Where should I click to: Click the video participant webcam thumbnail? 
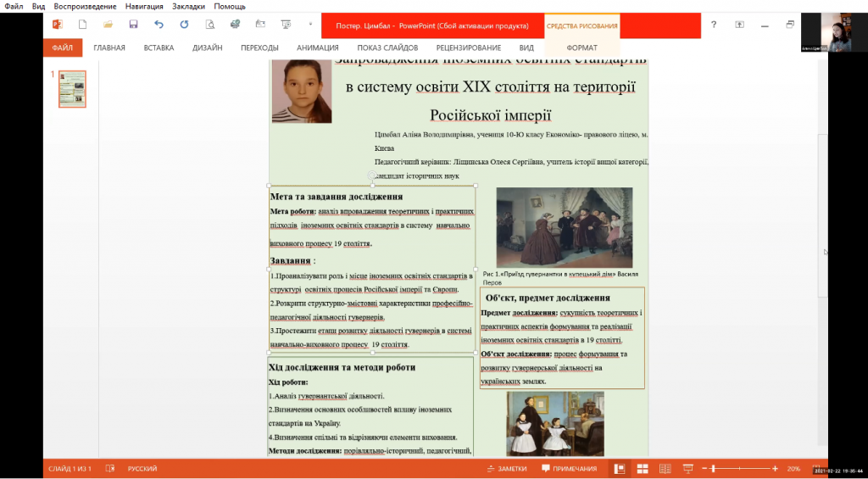point(832,33)
